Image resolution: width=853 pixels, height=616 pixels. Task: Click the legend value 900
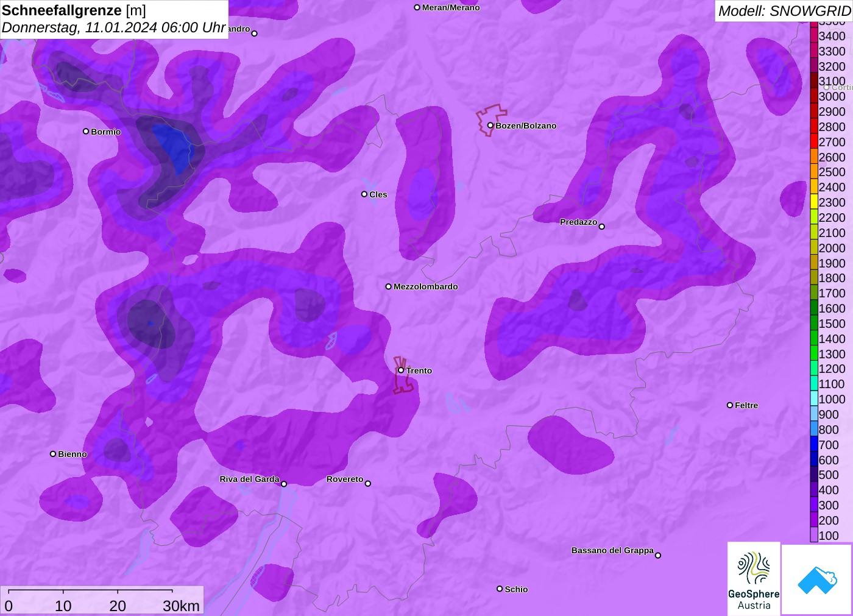tap(829, 414)
